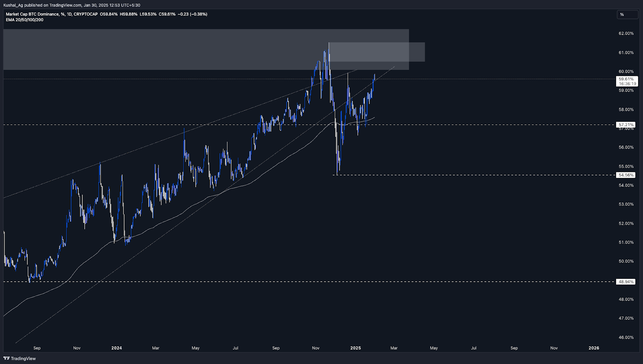Click the 55.00% price axis label
Image resolution: width=643 pixels, height=364 pixels.
click(x=626, y=166)
